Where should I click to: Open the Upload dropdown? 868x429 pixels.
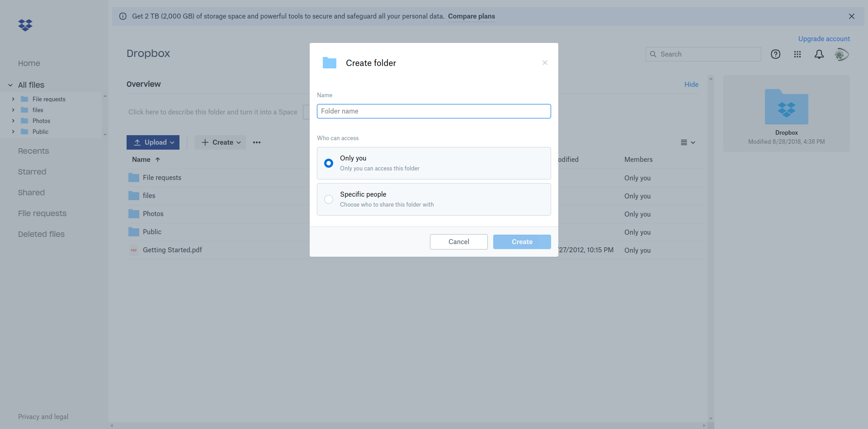pos(153,142)
